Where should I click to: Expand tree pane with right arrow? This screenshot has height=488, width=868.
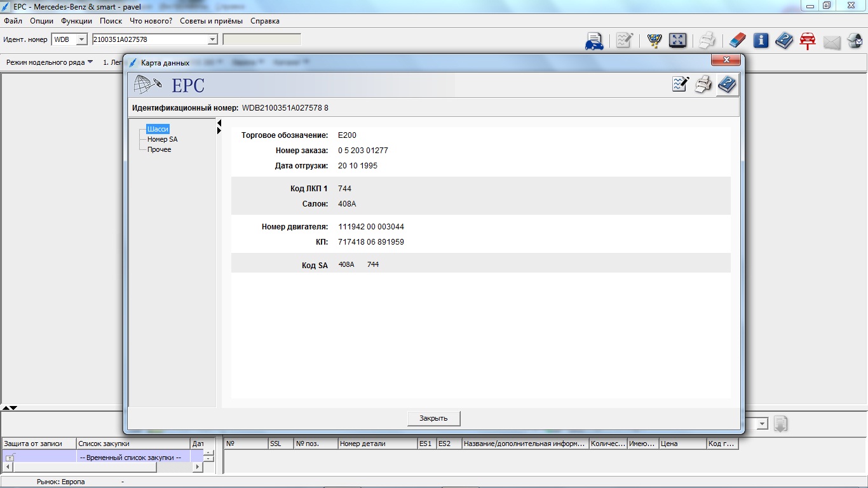tap(219, 130)
